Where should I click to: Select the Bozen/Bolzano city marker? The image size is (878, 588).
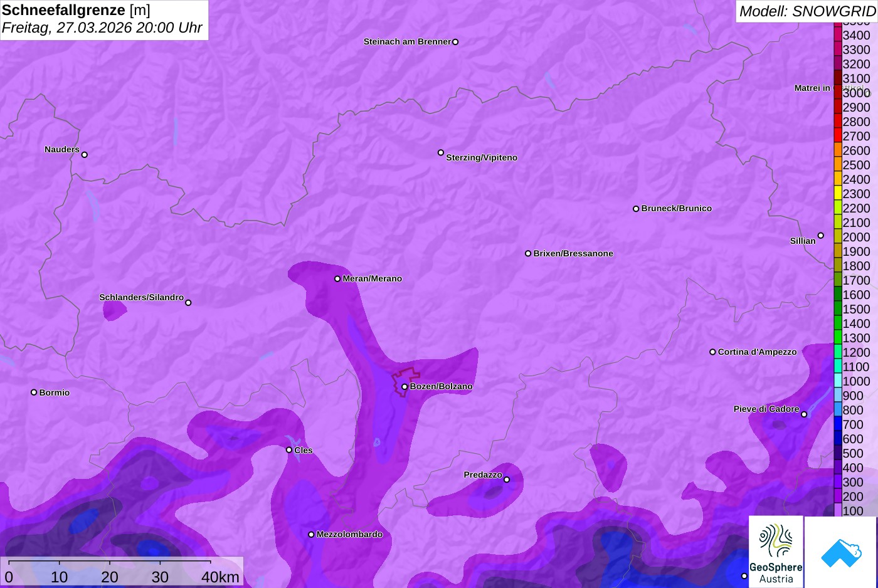tap(405, 387)
